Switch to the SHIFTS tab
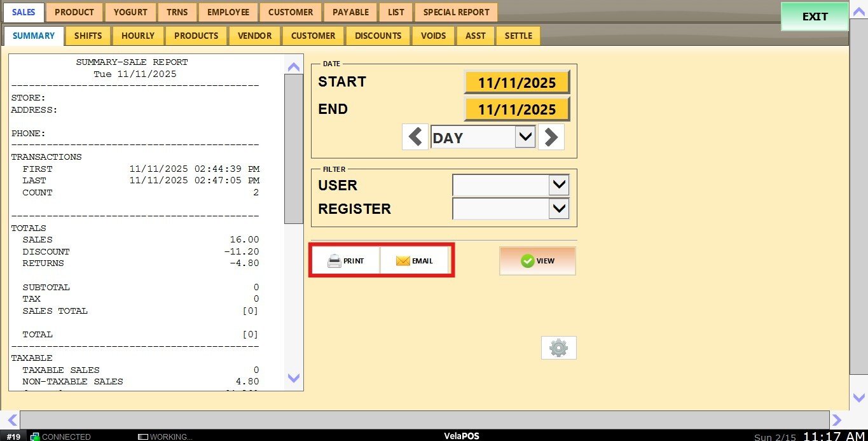The image size is (868, 441). pos(88,36)
